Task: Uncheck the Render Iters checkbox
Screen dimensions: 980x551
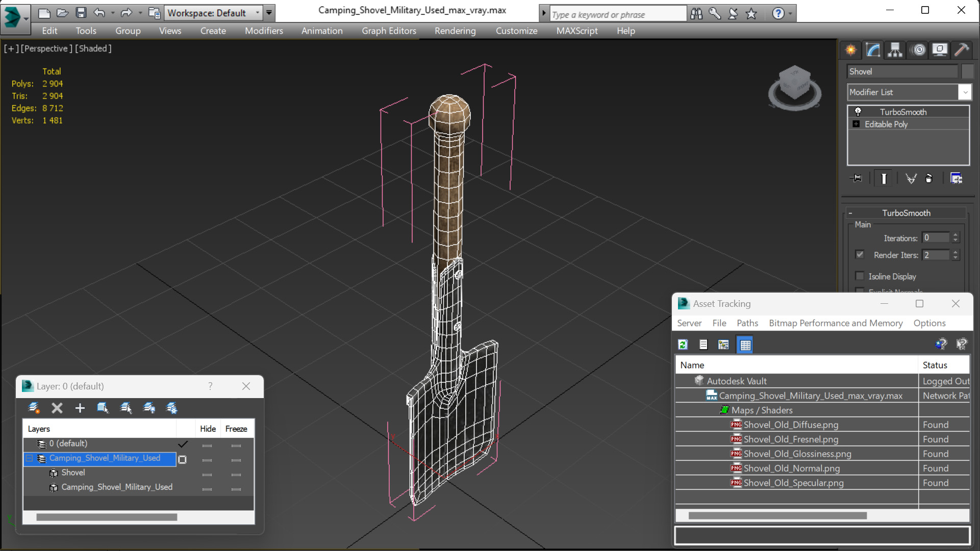Action: [860, 254]
